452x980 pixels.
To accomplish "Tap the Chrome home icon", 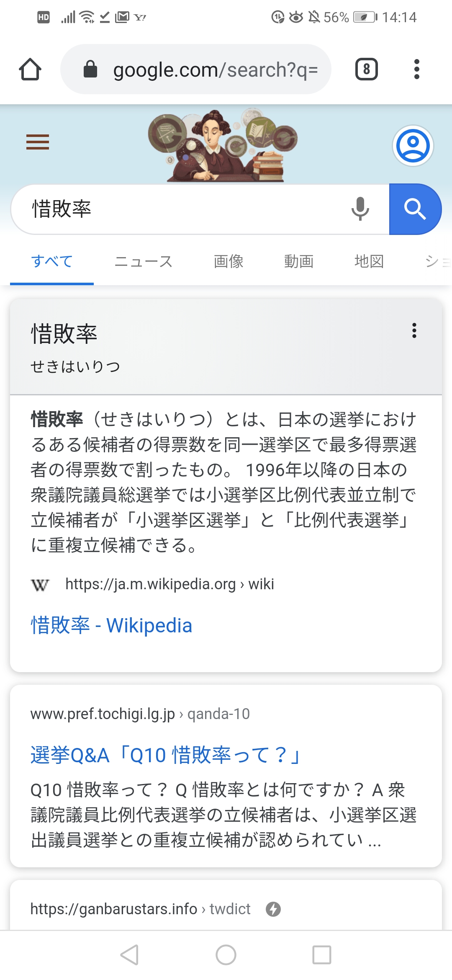I will pyautogui.click(x=30, y=70).
